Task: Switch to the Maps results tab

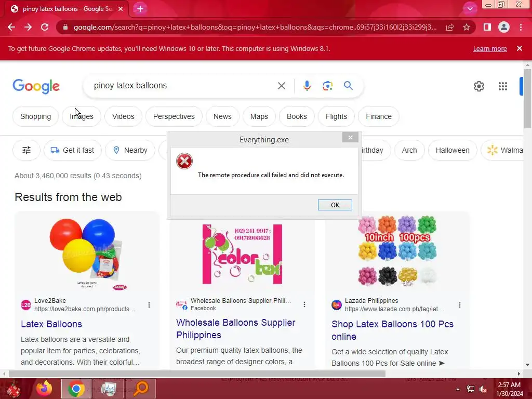Action: [x=259, y=116]
